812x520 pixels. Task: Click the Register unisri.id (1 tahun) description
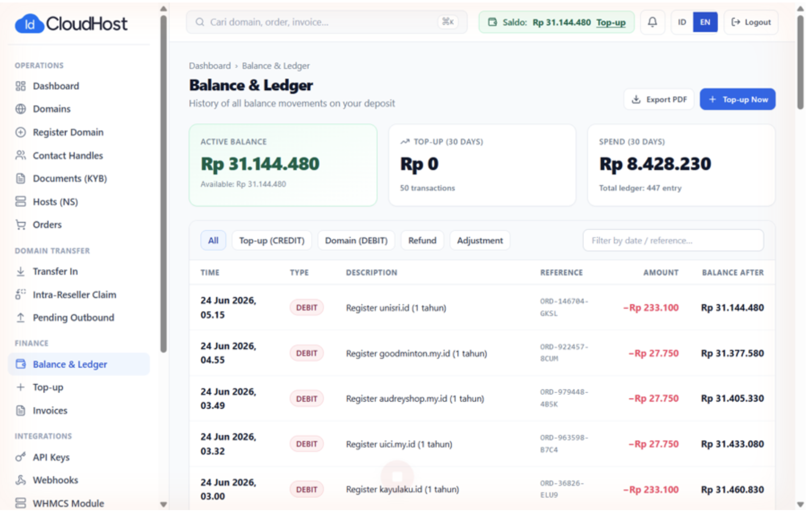click(x=396, y=308)
